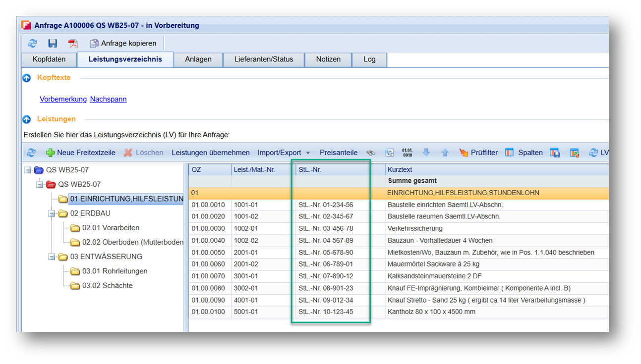This screenshot has height=364, width=641.
Task: Collapse the 03 ENTWÄSSERUNG tree node
Action: click(x=52, y=257)
